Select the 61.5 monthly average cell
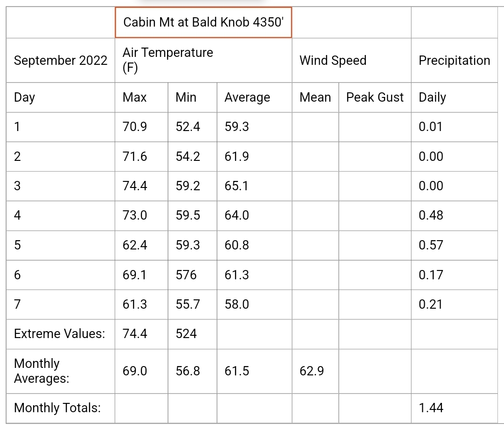 click(254, 371)
